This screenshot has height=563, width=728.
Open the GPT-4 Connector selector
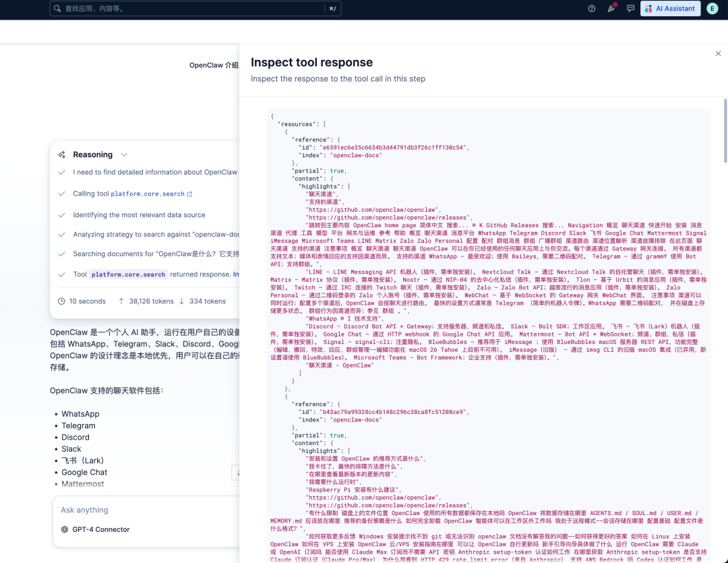point(96,529)
